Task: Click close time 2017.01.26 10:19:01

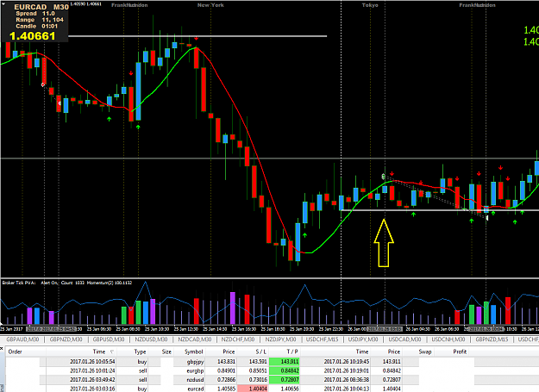Action: [347, 371]
